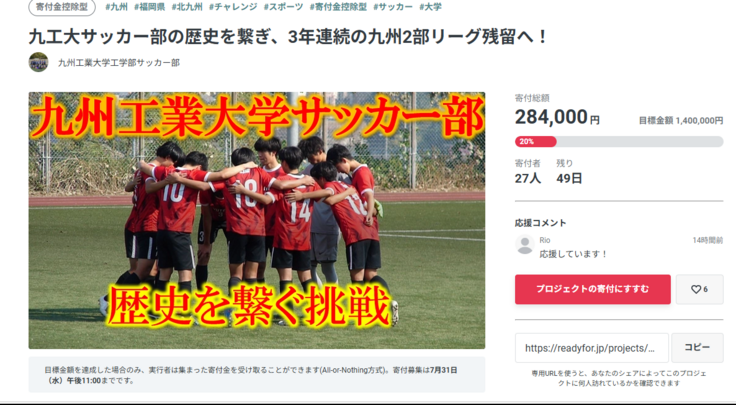This screenshot has height=405, width=736.
Task: Open the #サッカー hashtag link
Action: pyautogui.click(x=393, y=7)
